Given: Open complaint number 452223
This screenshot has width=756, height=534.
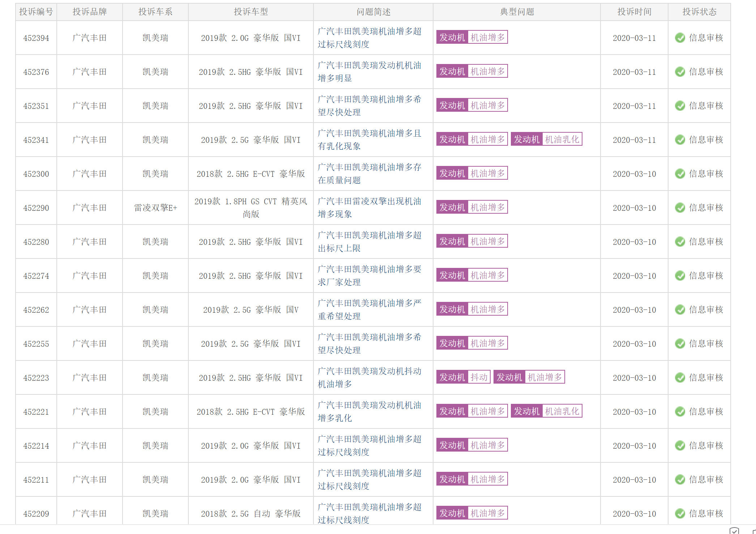Looking at the screenshot, I should tap(36, 378).
